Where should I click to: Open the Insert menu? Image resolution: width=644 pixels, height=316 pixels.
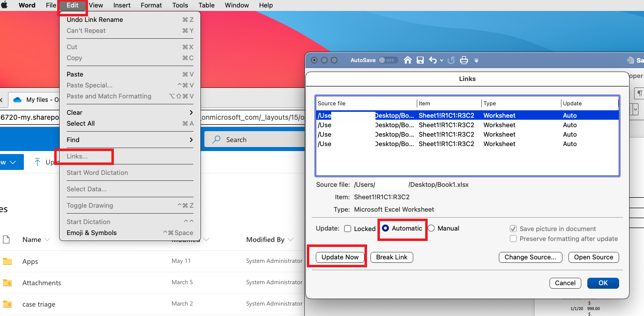pyautogui.click(x=122, y=5)
